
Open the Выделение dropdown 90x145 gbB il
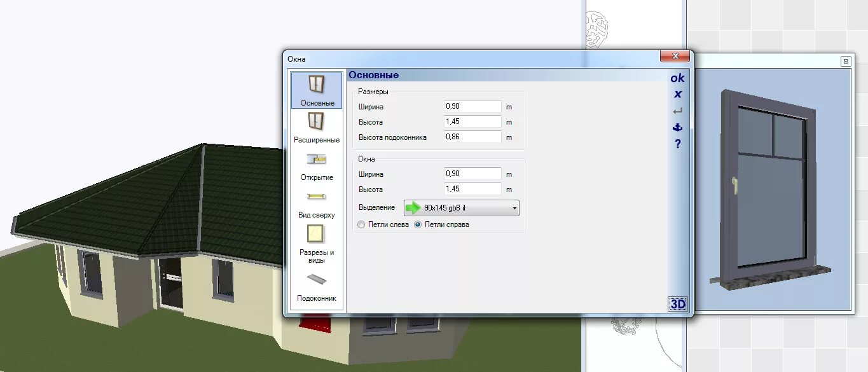[462, 208]
